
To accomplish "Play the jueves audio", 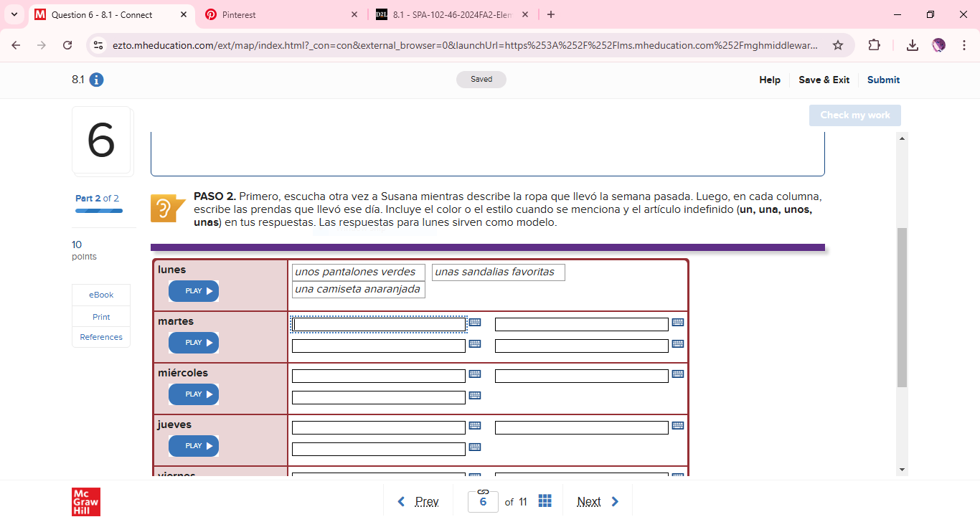I will pyautogui.click(x=194, y=446).
